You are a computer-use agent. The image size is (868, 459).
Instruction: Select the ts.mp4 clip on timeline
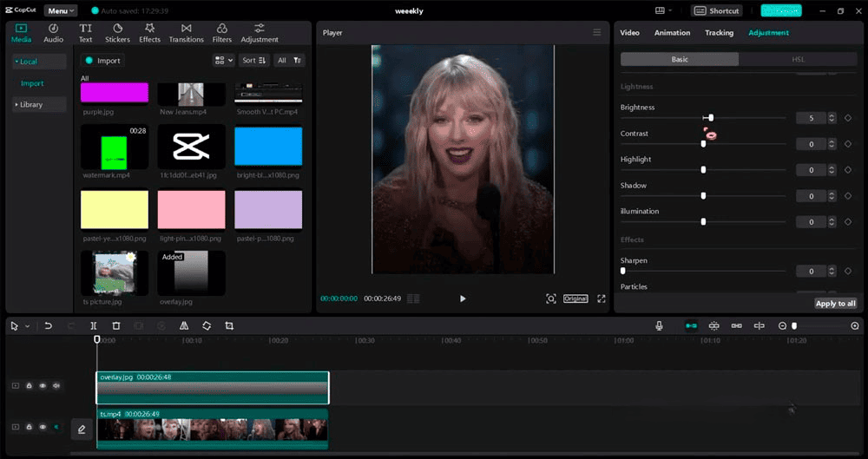click(213, 429)
